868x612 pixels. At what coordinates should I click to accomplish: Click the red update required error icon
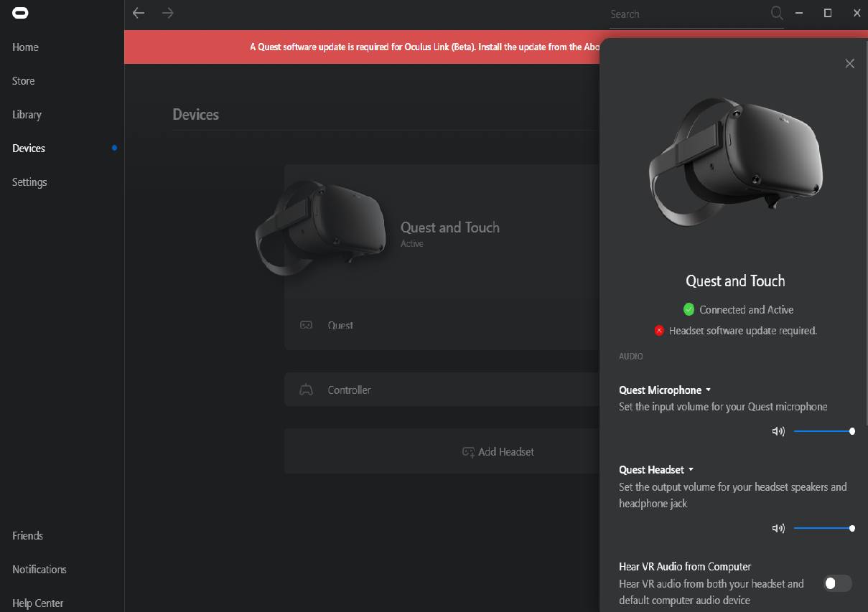[x=659, y=331]
